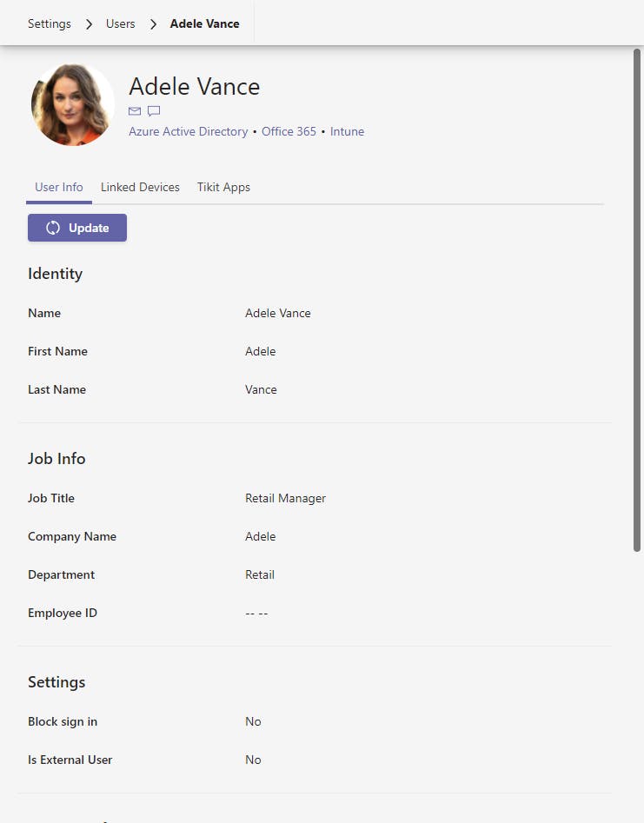Click the 'Retail Manager' job title value
Image resolution: width=644 pixels, height=823 pixels.
click(x=286, y=499)
